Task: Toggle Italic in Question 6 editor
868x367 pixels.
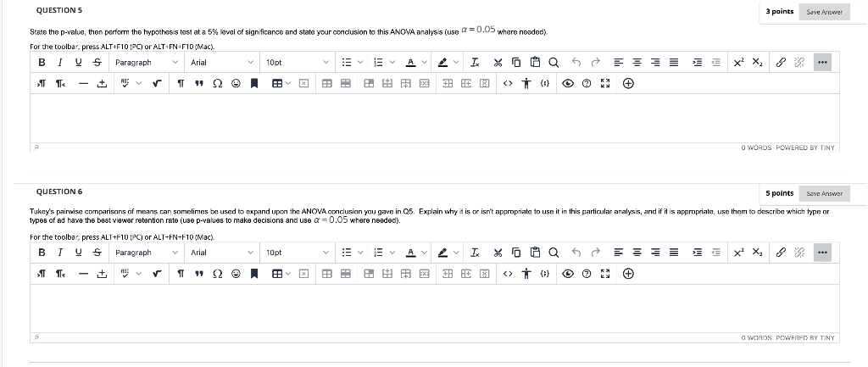Action: [60, 253]
